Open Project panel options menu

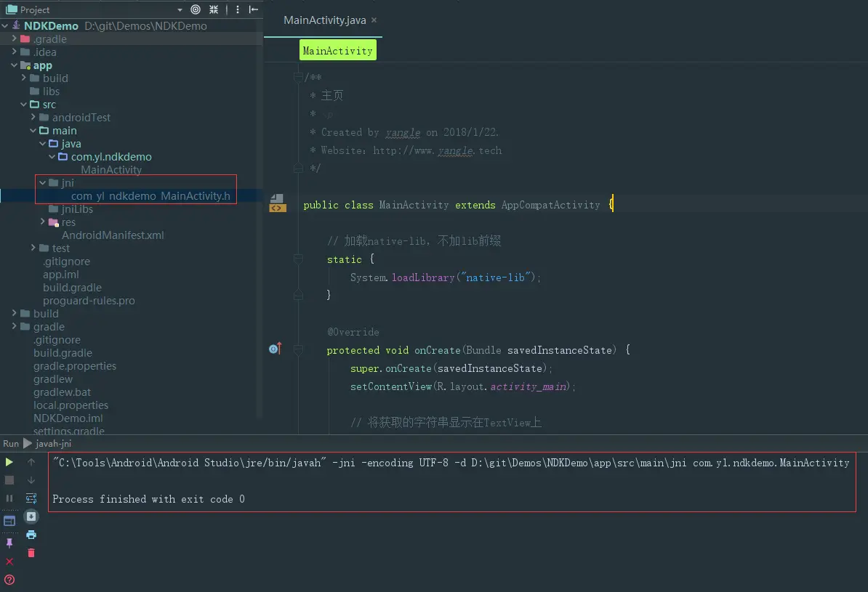click(x=238, y=9)
